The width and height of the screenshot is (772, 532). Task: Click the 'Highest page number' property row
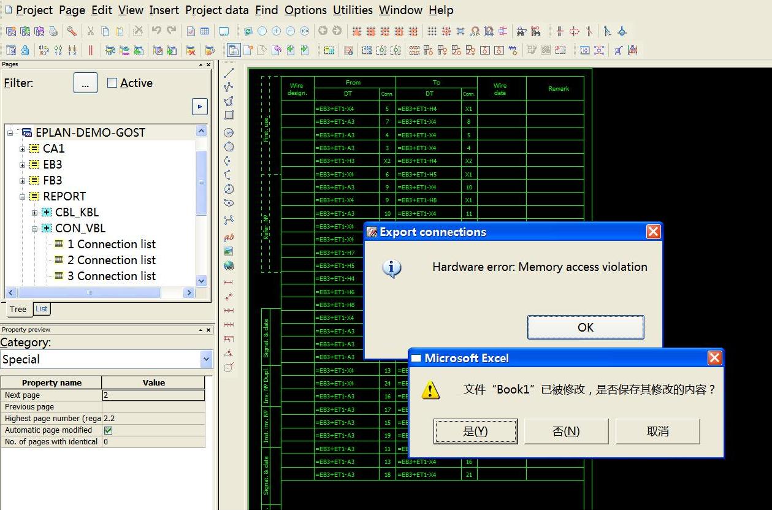pyautogui.click(x=103, y=419)
